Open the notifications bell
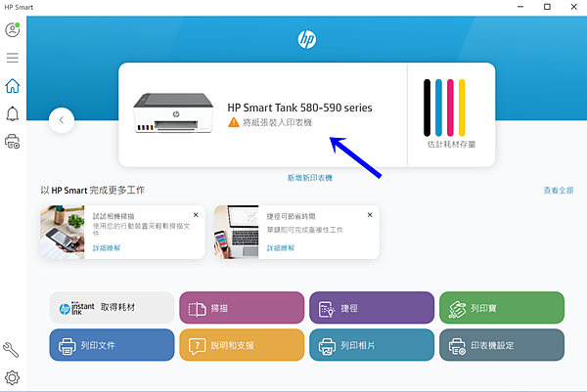 pos(13,113)
